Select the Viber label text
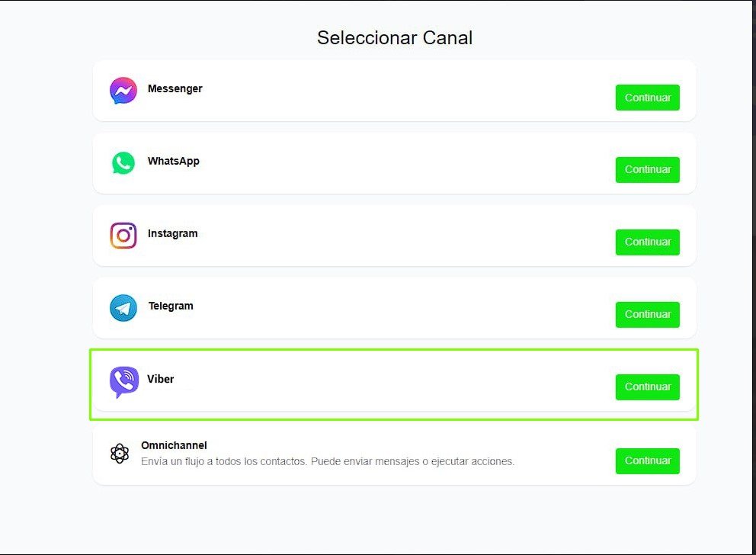This screenshot has height=555, width=756. click(x=161, y=379)
